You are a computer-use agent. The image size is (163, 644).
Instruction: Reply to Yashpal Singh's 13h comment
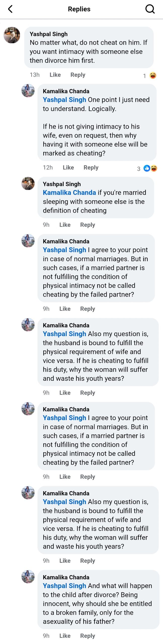pos(78,75)
